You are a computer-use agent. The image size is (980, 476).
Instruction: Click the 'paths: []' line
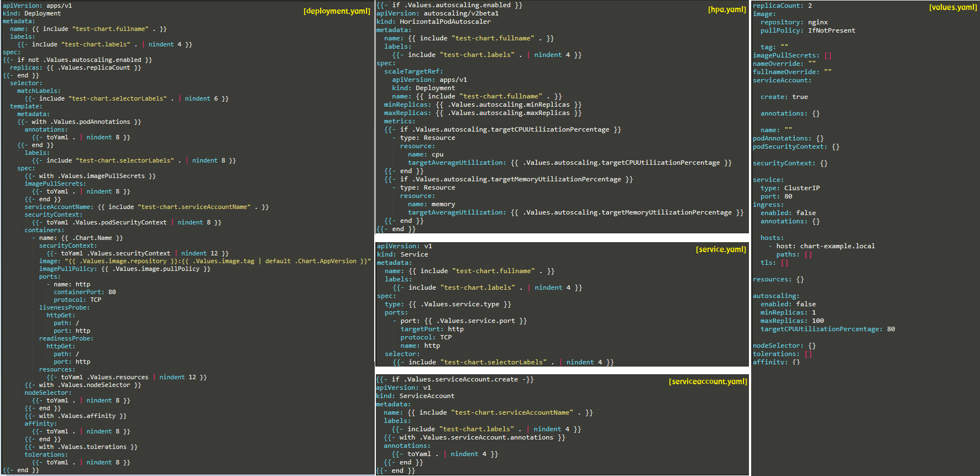(794, 254)
